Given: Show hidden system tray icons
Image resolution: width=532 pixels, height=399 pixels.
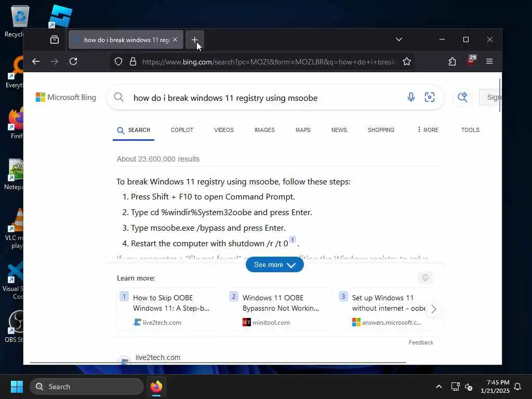Looking at the screenshot, I should [x=438, y=387].
